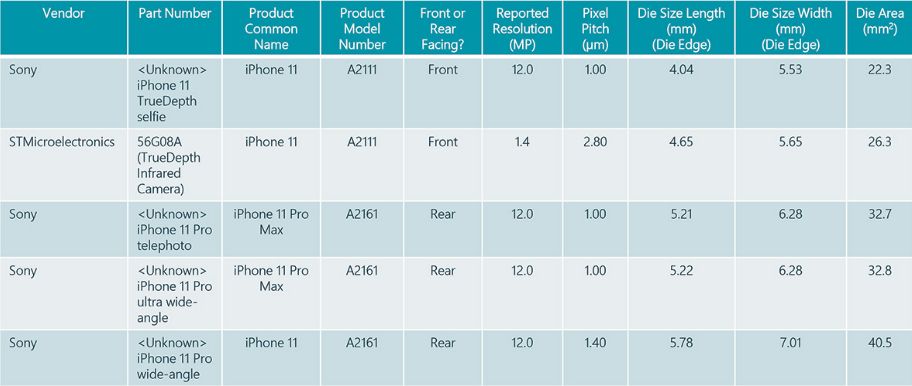Select the 7.01 die width value
Screen dimensions: 912x386
click(x=792, y=343)
